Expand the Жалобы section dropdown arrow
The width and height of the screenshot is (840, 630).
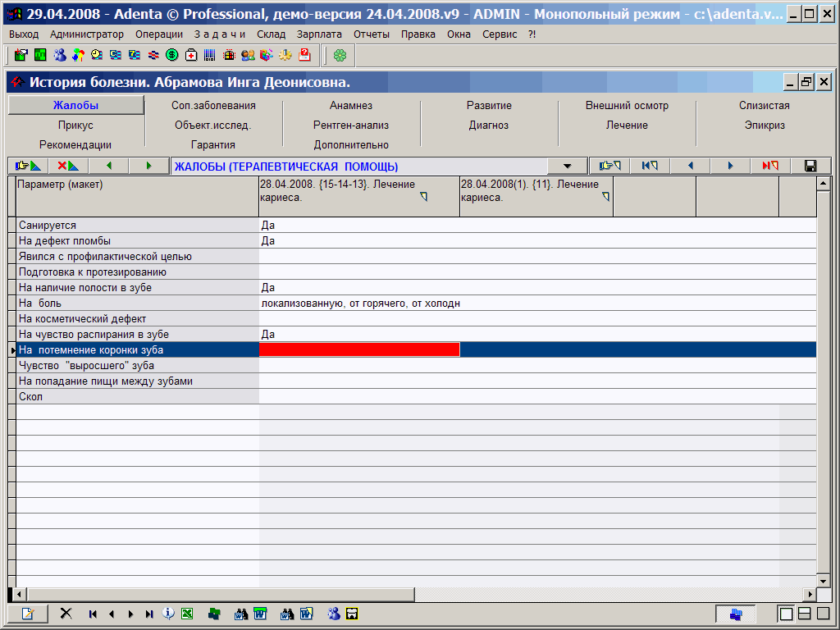567,167
